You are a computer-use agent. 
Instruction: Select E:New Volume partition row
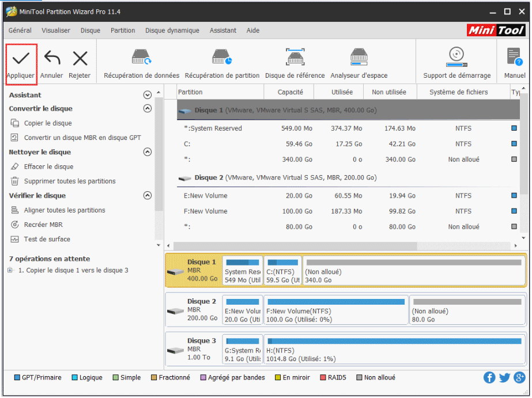click(x=349, y=196)
